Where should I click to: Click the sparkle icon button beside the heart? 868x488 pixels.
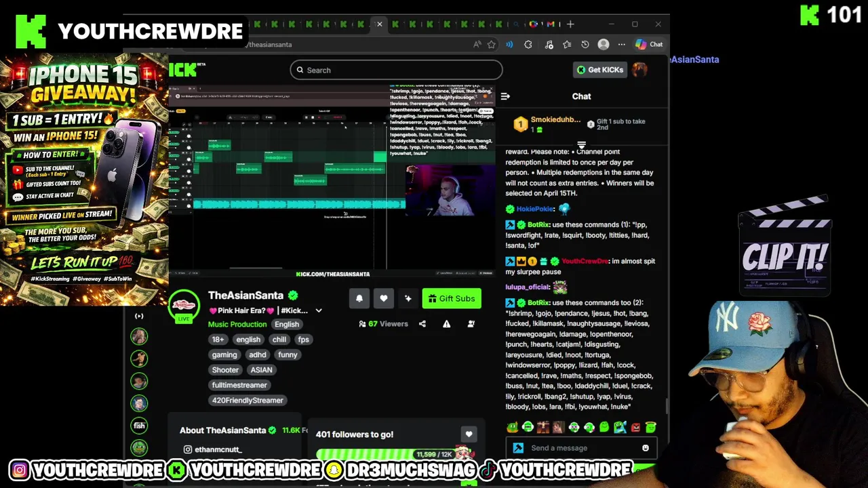[x=408, y=298]
